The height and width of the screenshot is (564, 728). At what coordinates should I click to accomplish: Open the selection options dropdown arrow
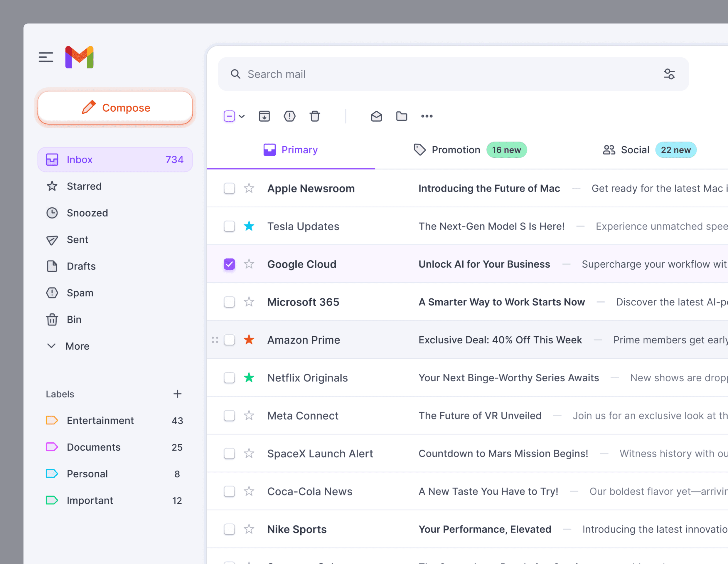coord(242,116)
